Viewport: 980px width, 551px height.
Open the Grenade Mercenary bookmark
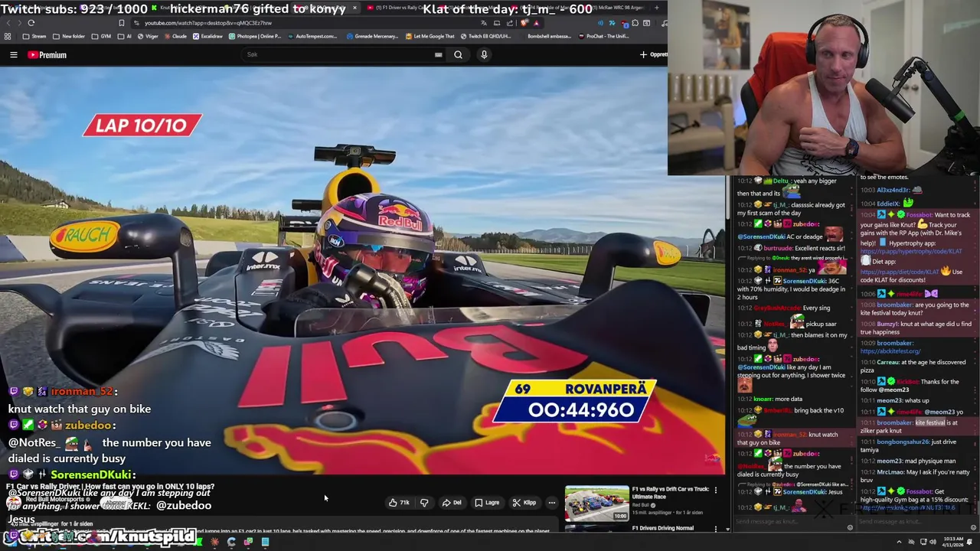pyautogui.click(x=372, y=36)
